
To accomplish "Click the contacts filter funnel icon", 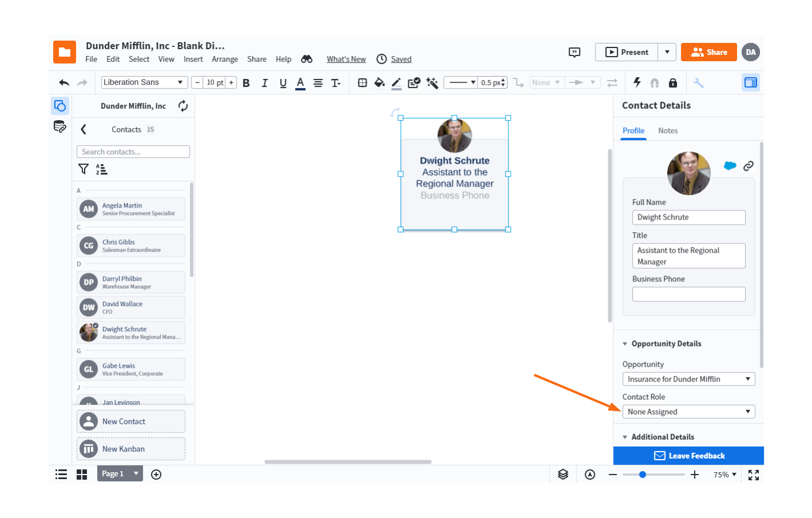I will pos(83,169).
